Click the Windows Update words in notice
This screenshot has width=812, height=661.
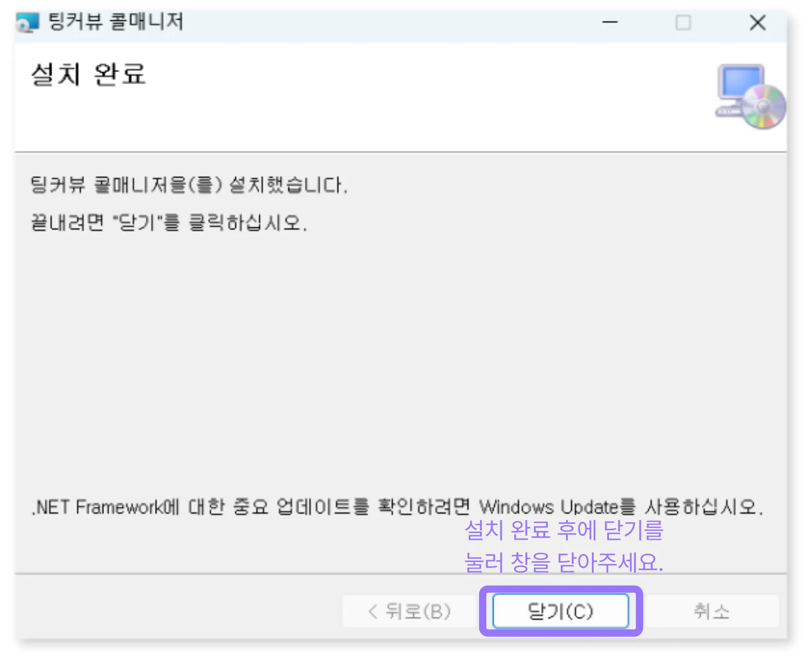tap(549, 507)
